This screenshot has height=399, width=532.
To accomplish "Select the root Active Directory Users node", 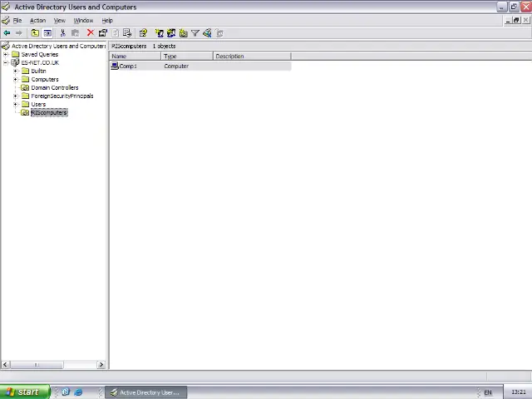I will (x=58, y=46).
